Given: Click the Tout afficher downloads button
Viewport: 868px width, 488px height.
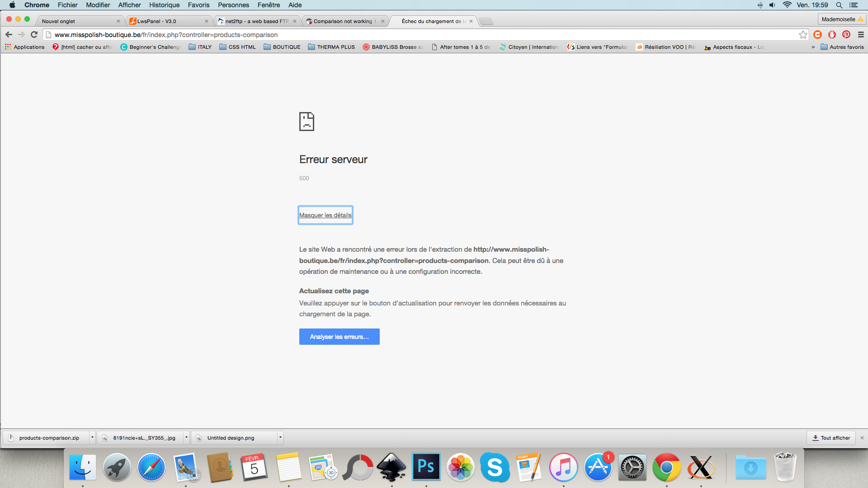Looking at the screenshot, I should pos(831,438).
